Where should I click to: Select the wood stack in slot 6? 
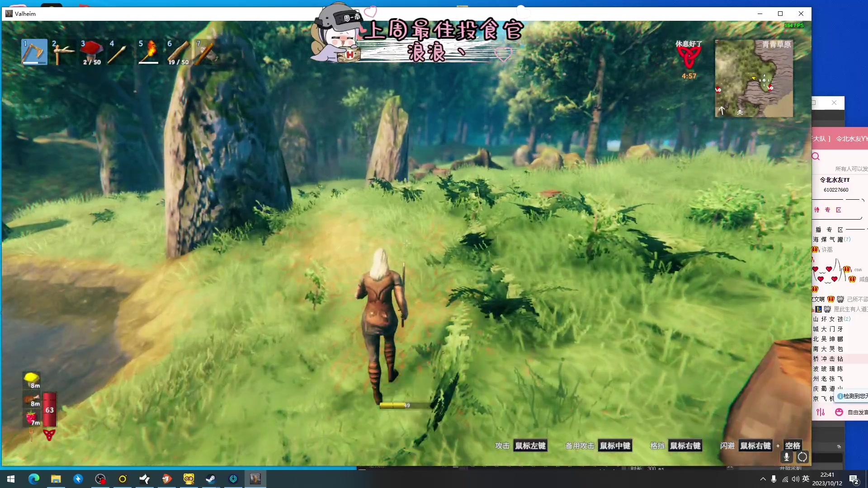pos(179,52)
